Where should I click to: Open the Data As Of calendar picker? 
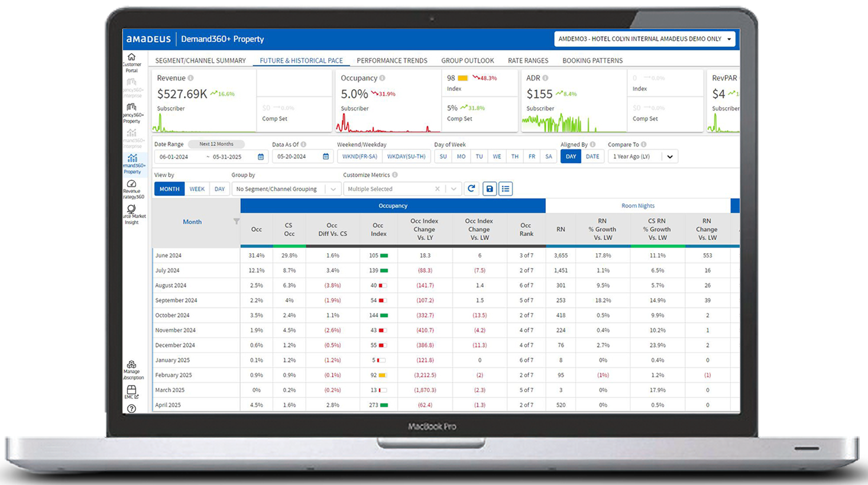[326, 157]
